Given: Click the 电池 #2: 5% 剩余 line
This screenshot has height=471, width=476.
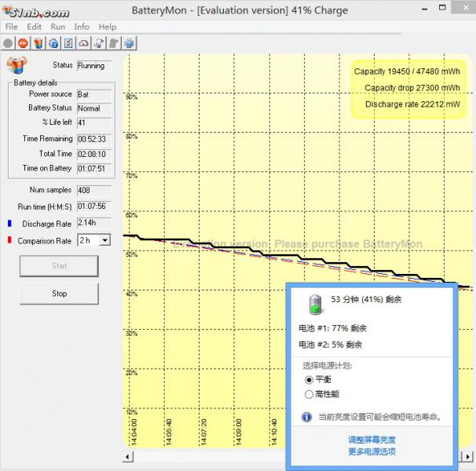Looking at the screenshot, I should pos(330,345).
